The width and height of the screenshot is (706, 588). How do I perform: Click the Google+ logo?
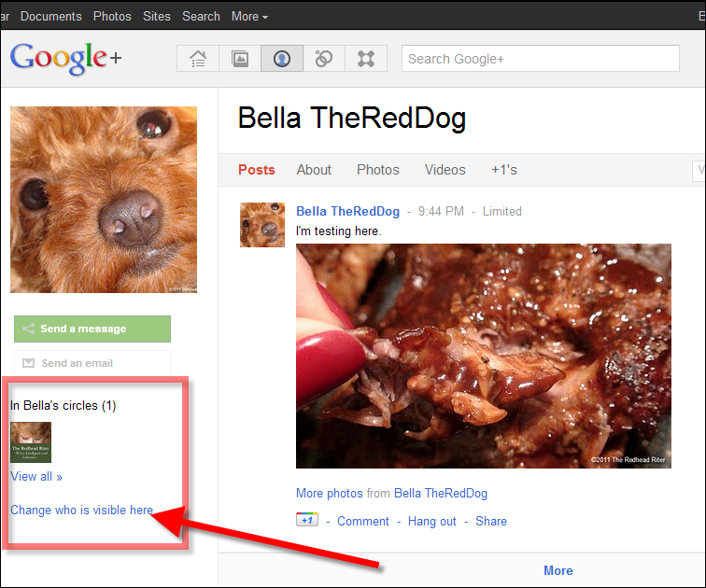(x=65, y=58)
